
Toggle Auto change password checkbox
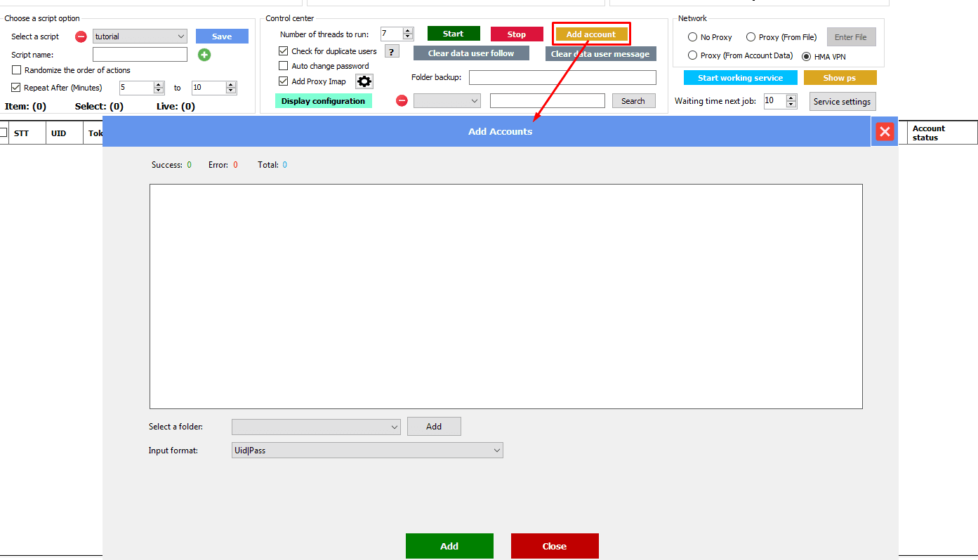[x=284, y=66]
